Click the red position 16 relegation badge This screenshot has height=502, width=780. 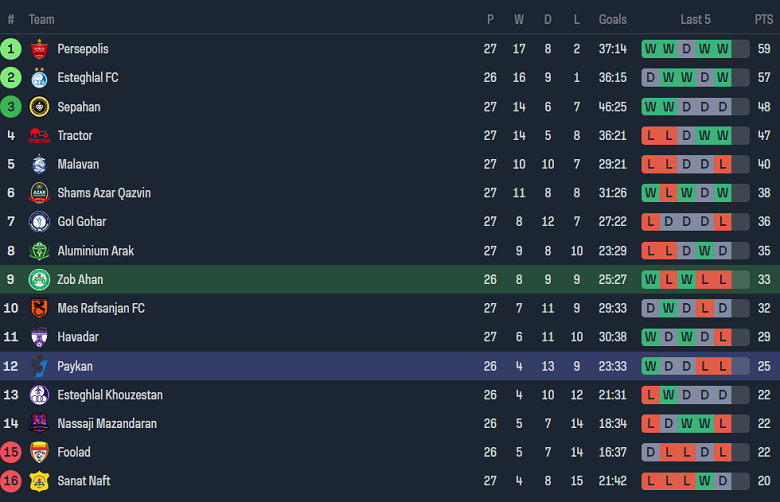(x=11, y=481)
